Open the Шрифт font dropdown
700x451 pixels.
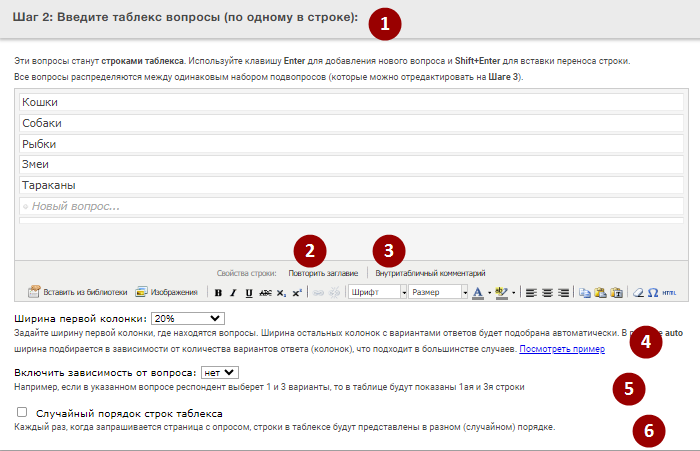[x=377, y=292]
